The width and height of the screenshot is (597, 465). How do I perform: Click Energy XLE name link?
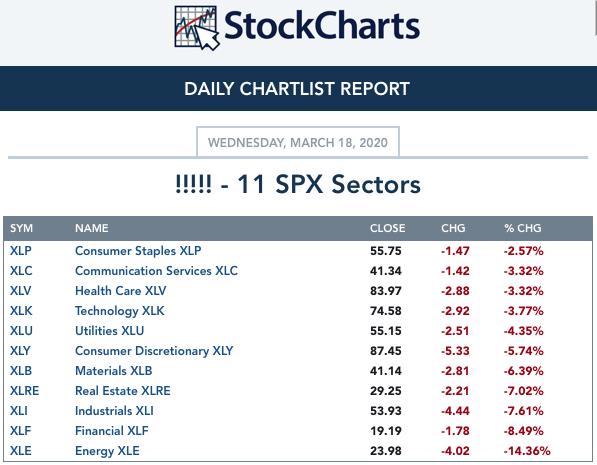107,451
